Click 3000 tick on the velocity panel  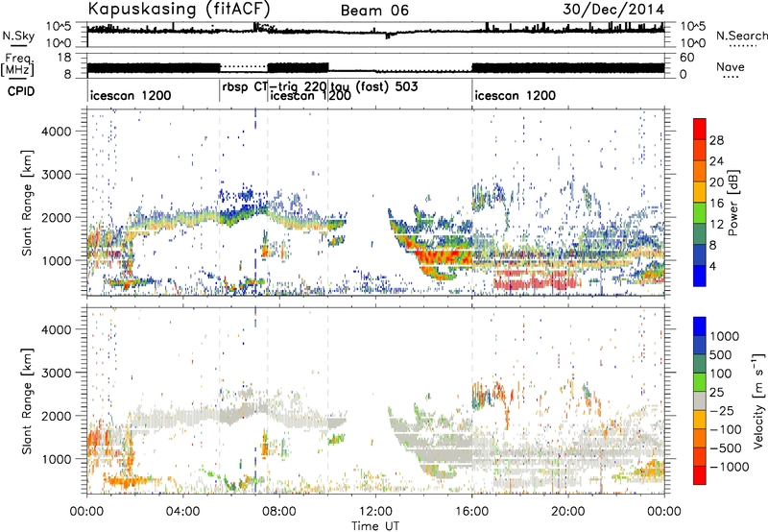(56, 373)
